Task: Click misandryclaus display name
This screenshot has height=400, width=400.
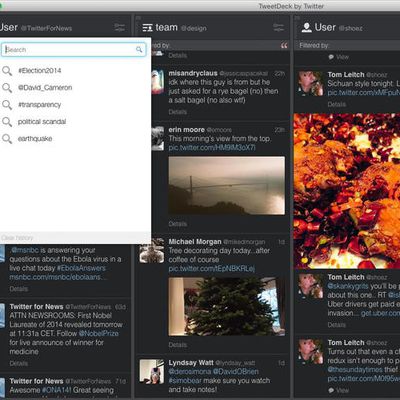Action: pos(193,73)
